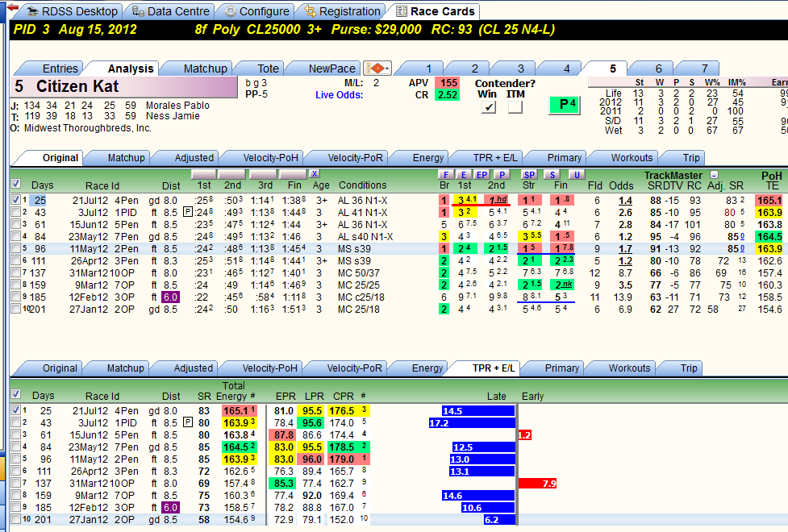The image size is (788, 532).
Task: Open the Configure tab
Action: pos(256,11)
